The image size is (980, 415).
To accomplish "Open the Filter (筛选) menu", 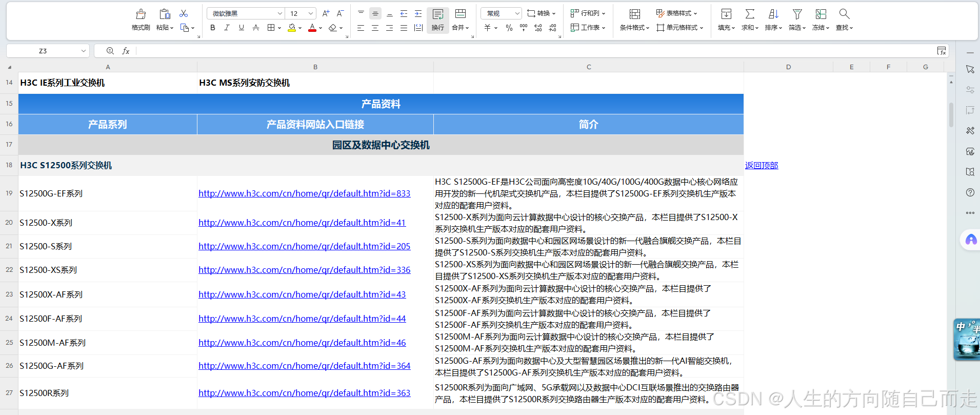I will (x=797, y=21).
